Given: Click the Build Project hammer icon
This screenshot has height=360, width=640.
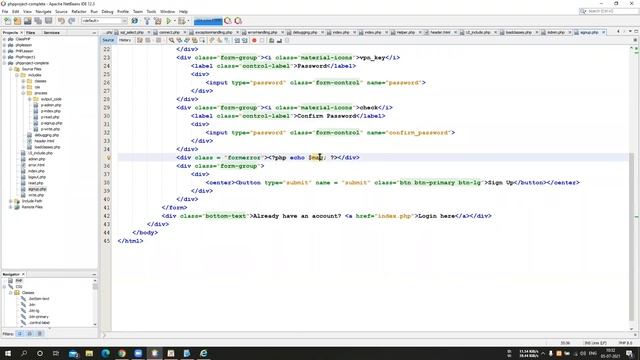Looking at the screenshot, I should [x=147, y=21].
